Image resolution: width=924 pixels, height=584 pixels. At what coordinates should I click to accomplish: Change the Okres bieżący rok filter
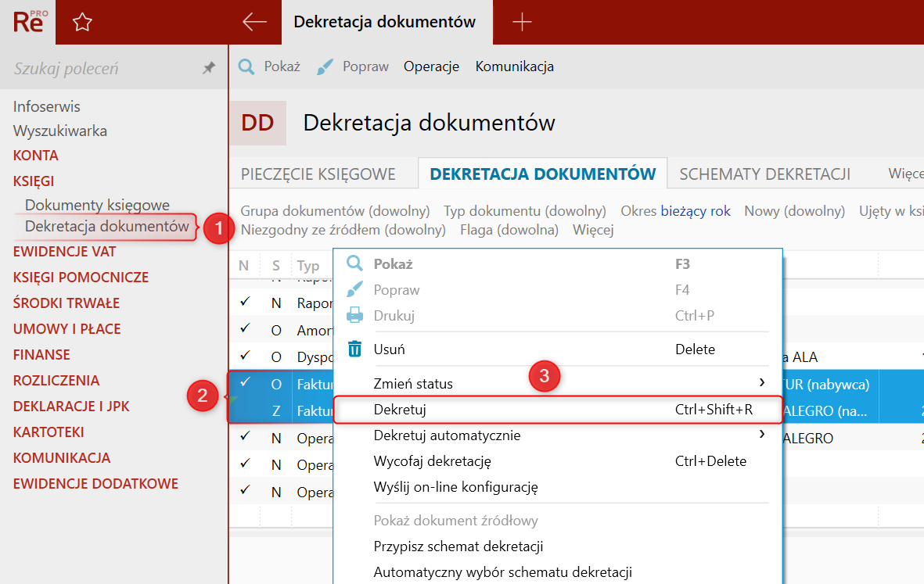click(x=675, y=211)
